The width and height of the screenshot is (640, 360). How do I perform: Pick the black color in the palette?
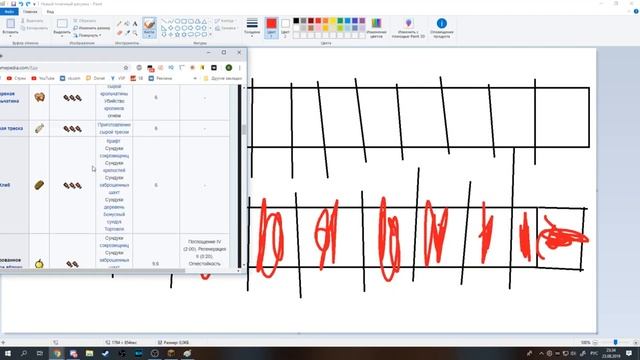[x=296, y=21]
